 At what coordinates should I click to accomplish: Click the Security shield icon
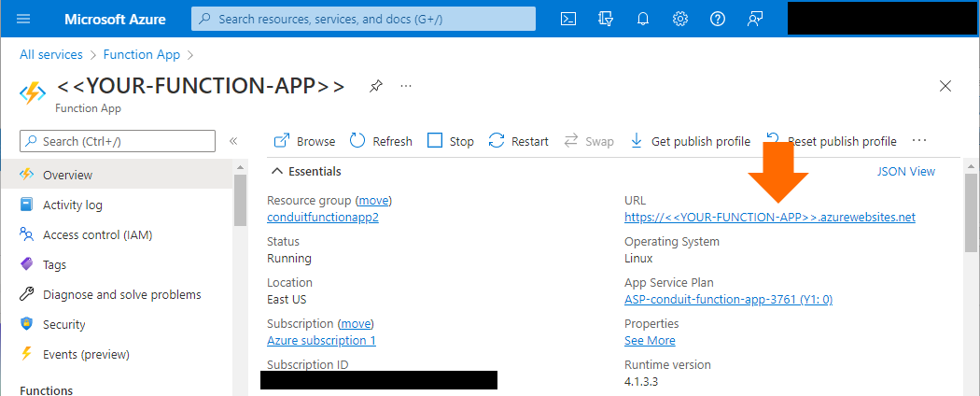[x=26, y=324]
